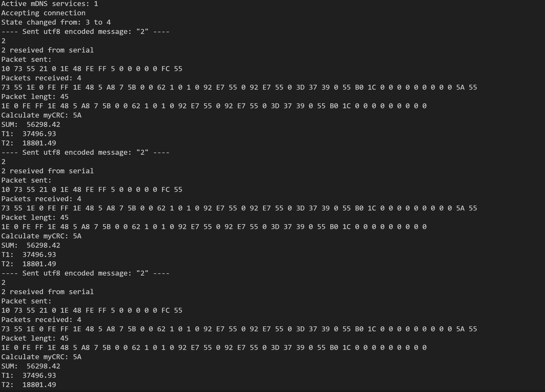The width and height of the screenshot is (545, 392).
Task: Click the last "Calculate myCRC: 5A" line
Action: pos(41,357)
